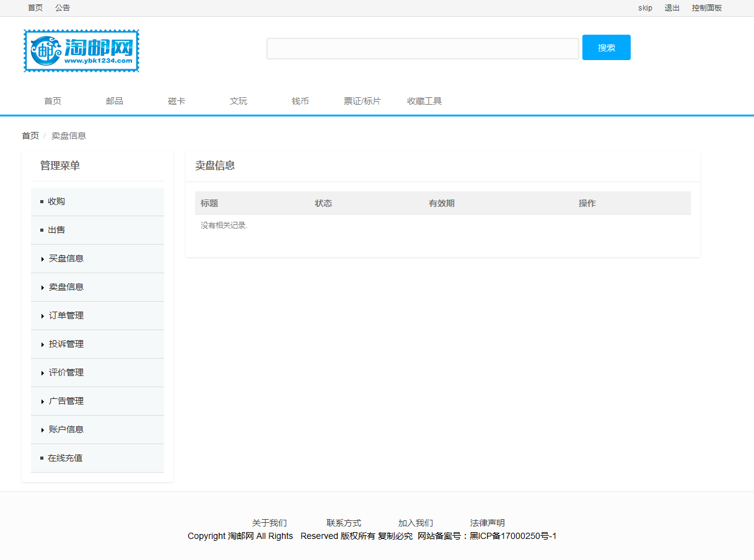Click 退出 to log out
Viewport: 754px width, 560px height.
(x=672, y=8)
